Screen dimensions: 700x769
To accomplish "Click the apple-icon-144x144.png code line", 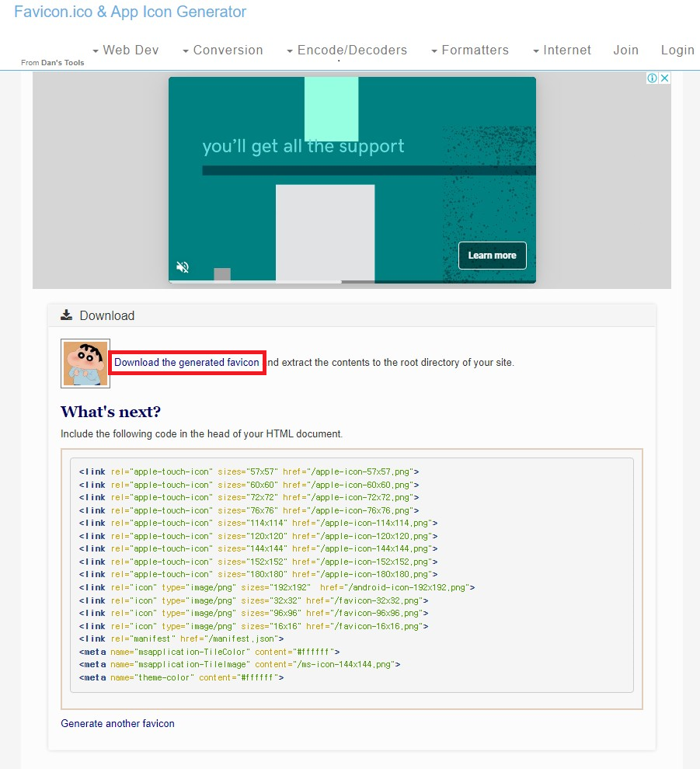I will [x=258, y=549].
